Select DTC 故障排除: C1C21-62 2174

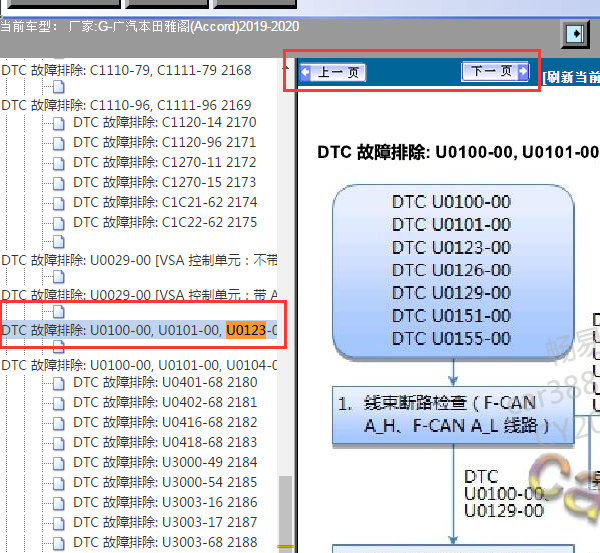pyautogui.click(x=165, y=202)
